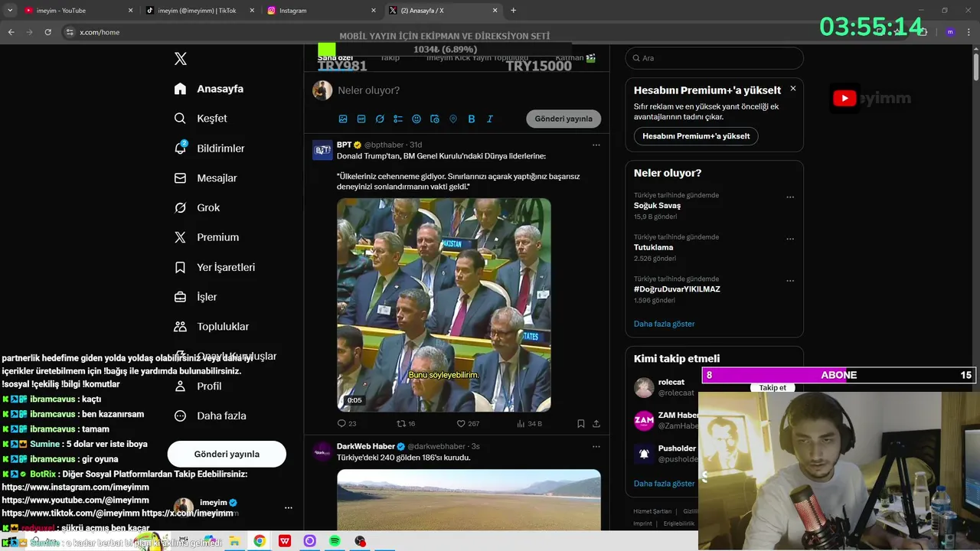980x551 pixels.
Task: Open options for Tutuklama trend
Action: pyautogui.click(x=790, y=239)
